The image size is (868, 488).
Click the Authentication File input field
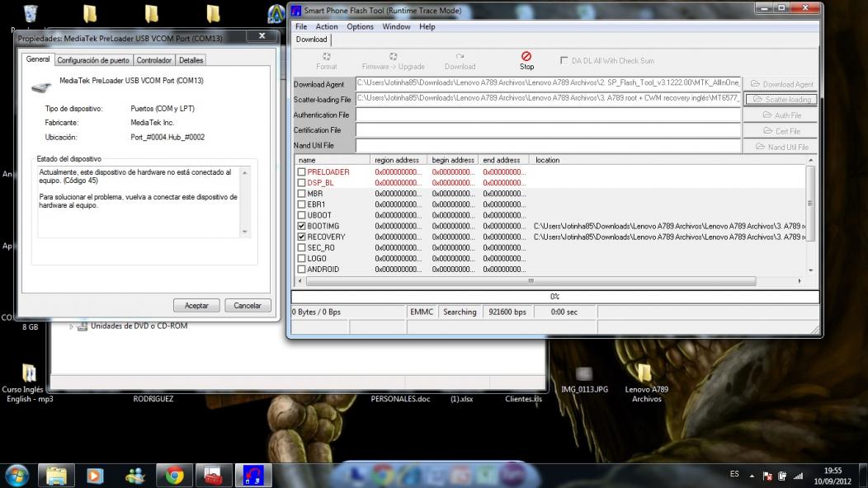548,115
